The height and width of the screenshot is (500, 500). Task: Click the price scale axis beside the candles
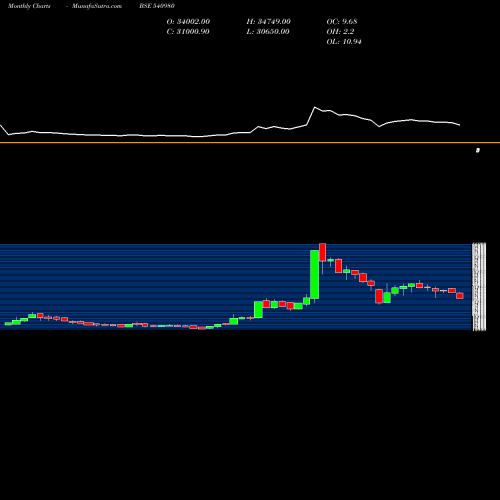479,287
